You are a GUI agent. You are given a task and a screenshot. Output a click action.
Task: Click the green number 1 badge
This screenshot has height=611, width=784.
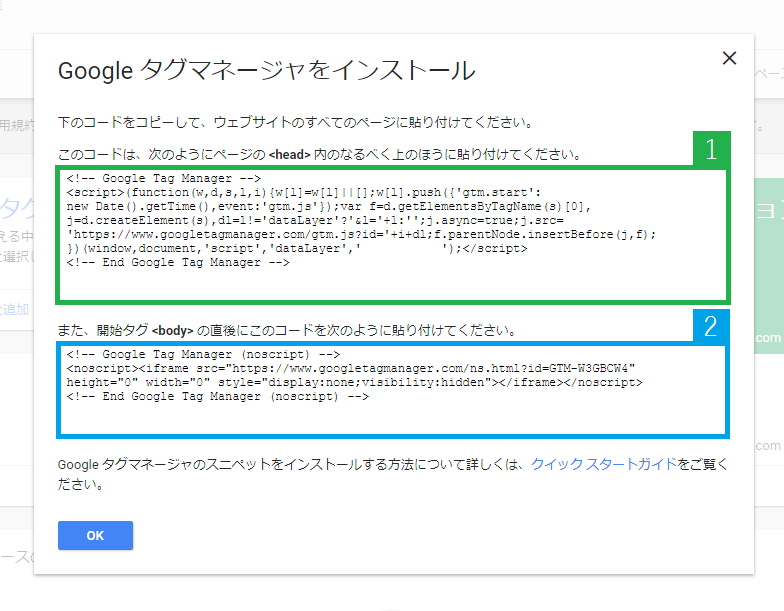[x=711, y=150]
